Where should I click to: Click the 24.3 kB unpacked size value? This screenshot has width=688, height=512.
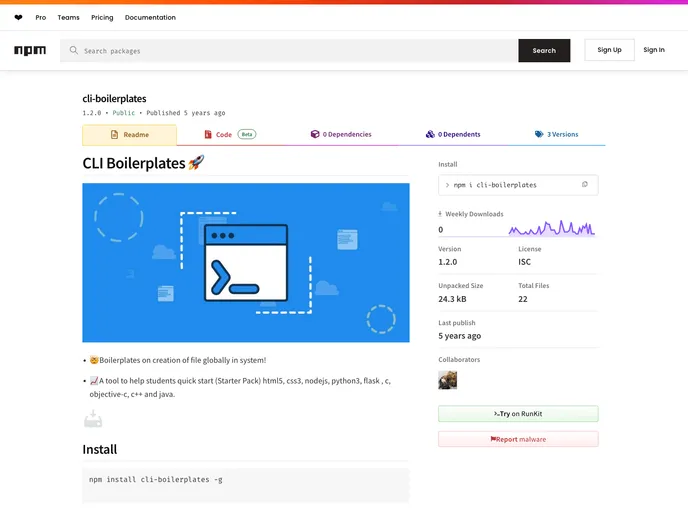(452, 299)
